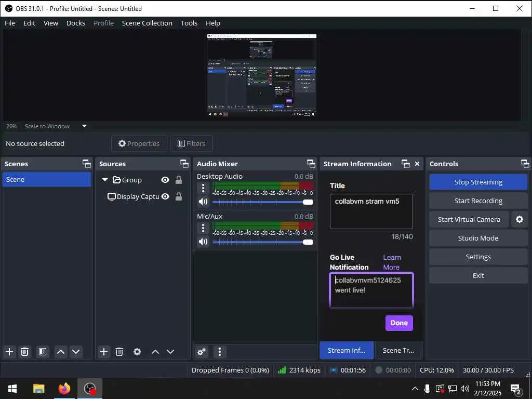This screenshot has width=532, height=399.
Task: Remove selected source trash icon
Action: [x=119, y=352]
